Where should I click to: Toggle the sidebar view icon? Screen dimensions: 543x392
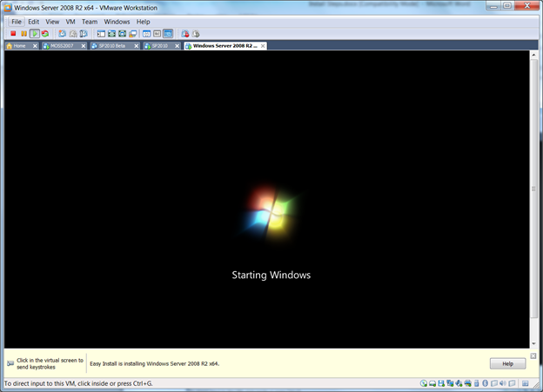101,34
